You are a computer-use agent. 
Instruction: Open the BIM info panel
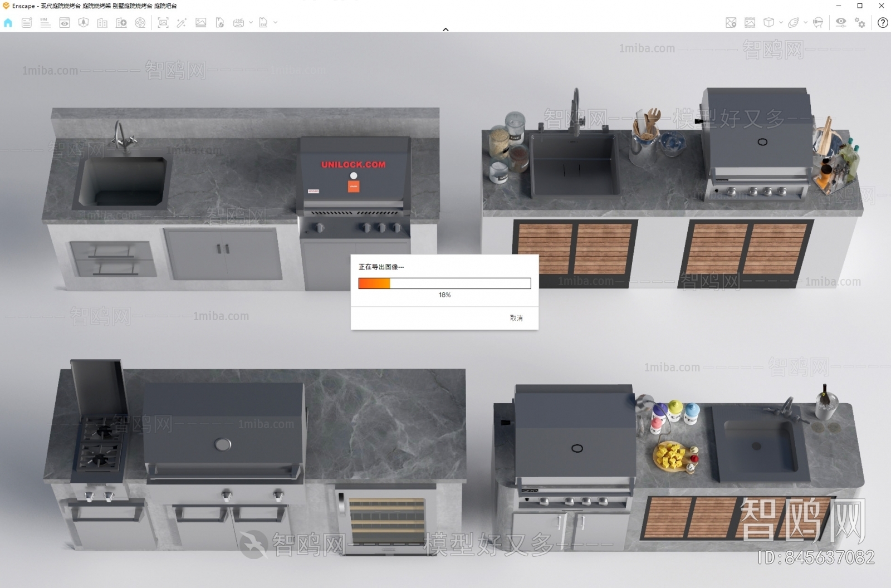point(46,23)
